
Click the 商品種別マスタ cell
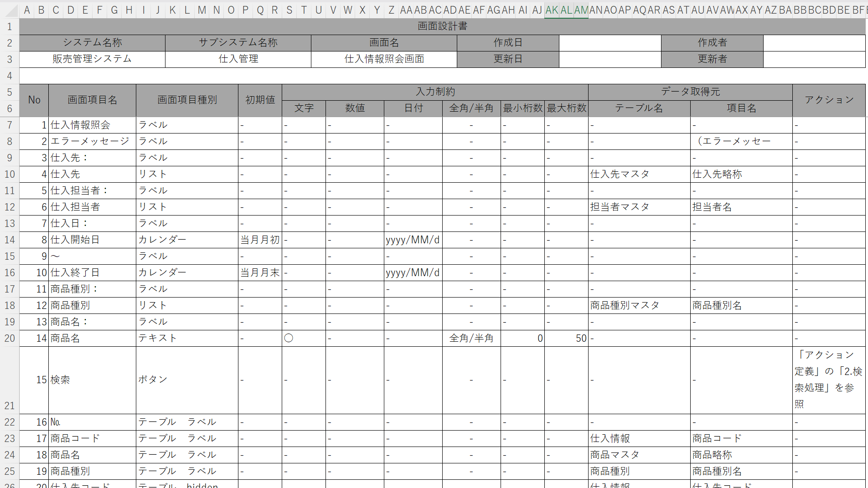639,305
